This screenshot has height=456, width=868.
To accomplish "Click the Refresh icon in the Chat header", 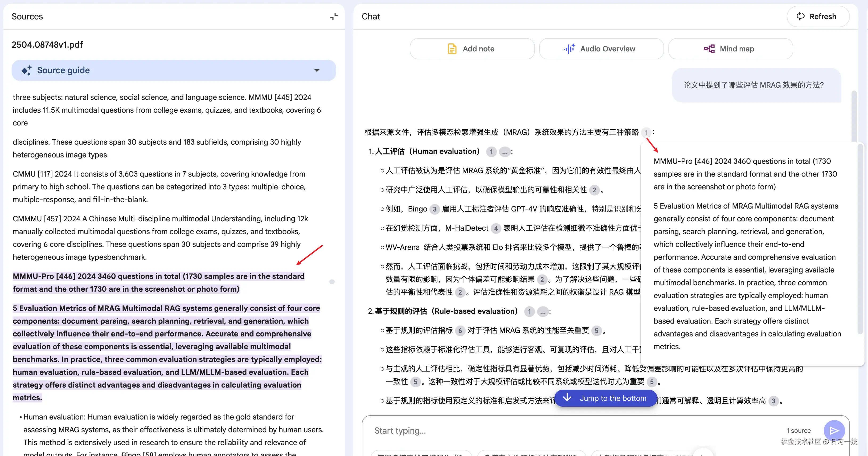I will point(801,16).
